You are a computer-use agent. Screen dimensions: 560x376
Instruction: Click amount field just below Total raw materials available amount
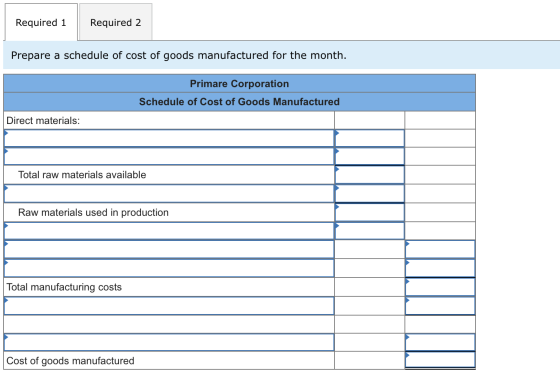coord(370,194)
